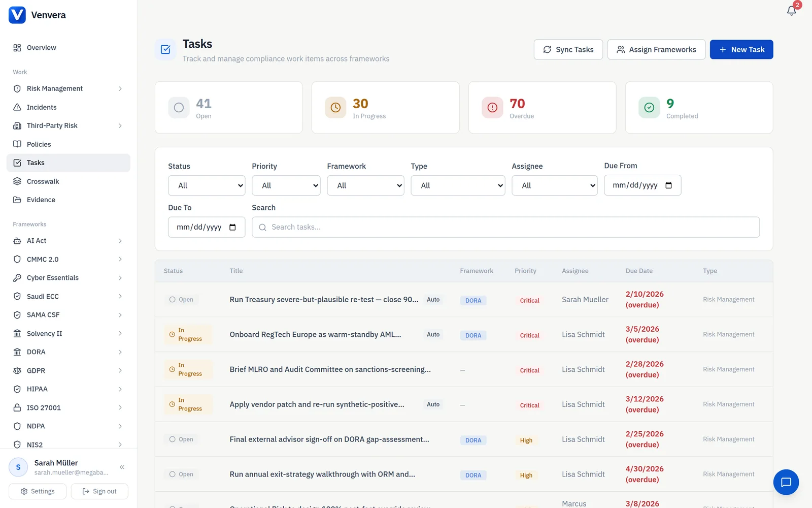The width and height of the screenshot is (812, 508).
Task: Go to Overview in the sidebar
Action: 69,48
